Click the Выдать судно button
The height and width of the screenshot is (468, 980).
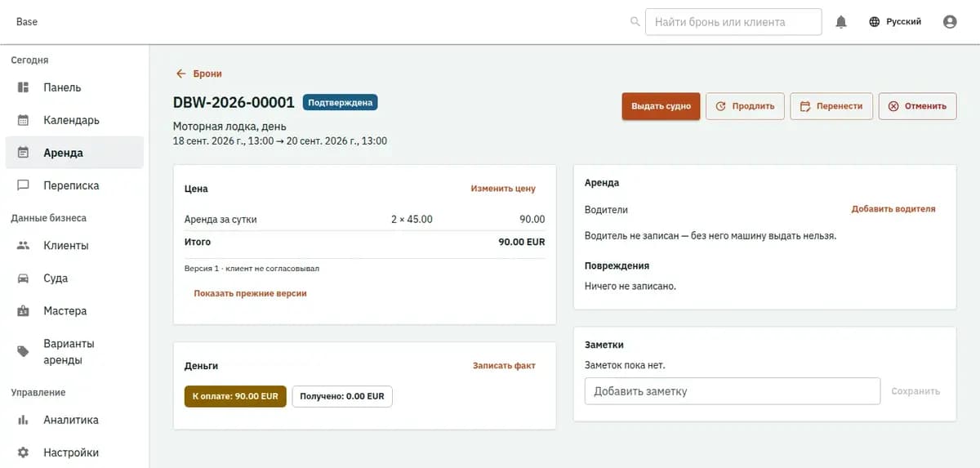point(661,106)
